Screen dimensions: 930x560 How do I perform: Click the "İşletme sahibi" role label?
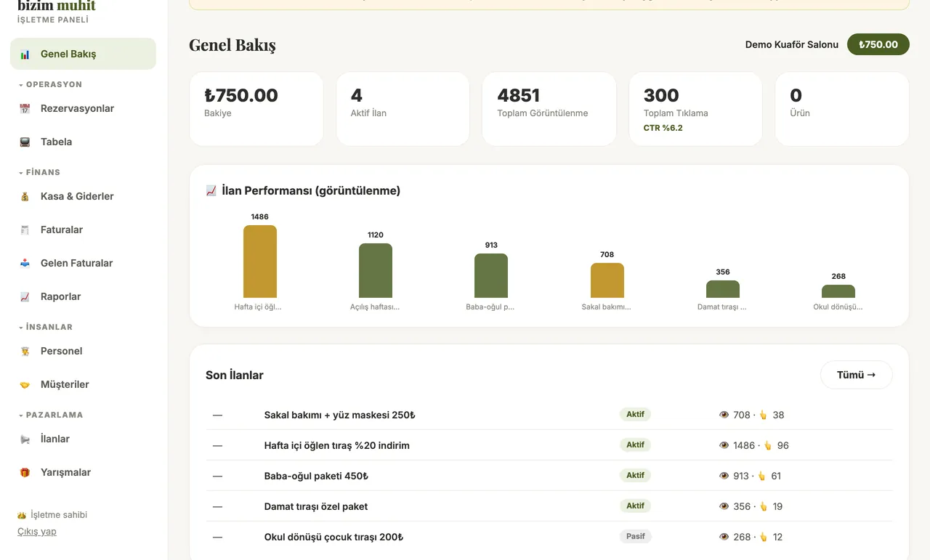(x=59, y=515)
